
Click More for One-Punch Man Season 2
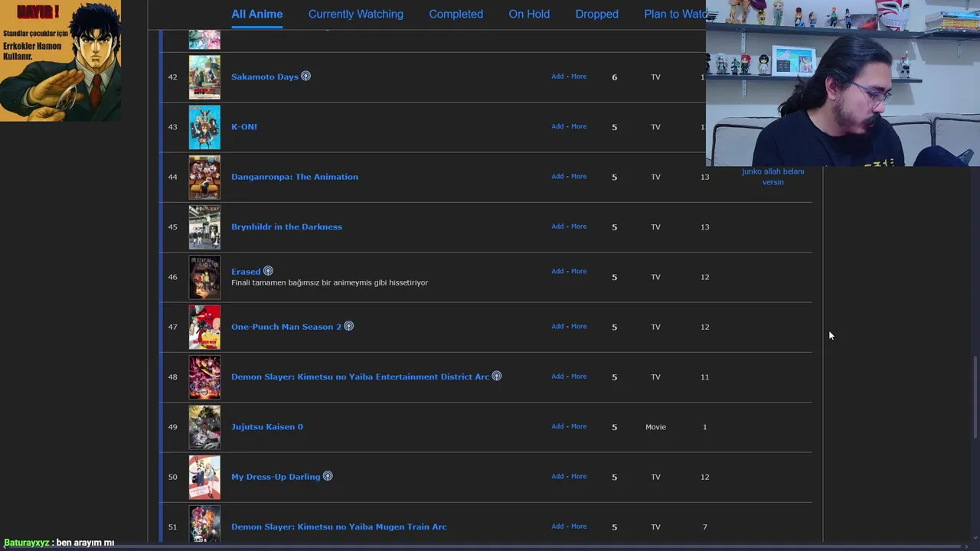point(579,326)
